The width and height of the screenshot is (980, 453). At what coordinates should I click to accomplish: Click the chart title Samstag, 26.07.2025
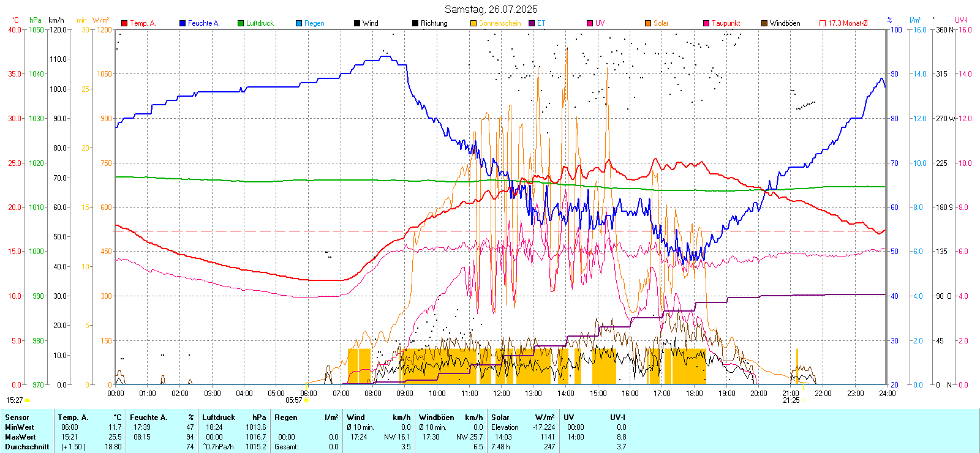(491, 9)
